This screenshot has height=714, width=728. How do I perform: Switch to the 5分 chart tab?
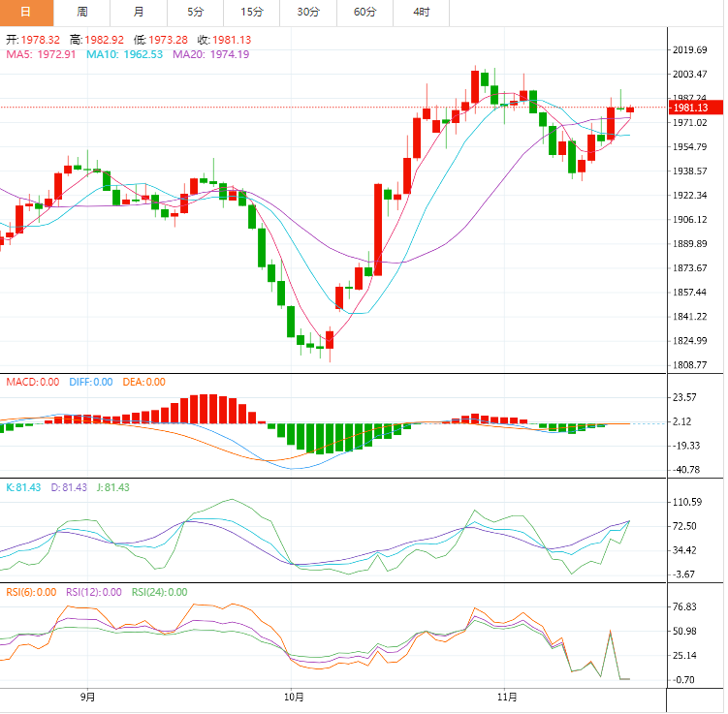195,12
